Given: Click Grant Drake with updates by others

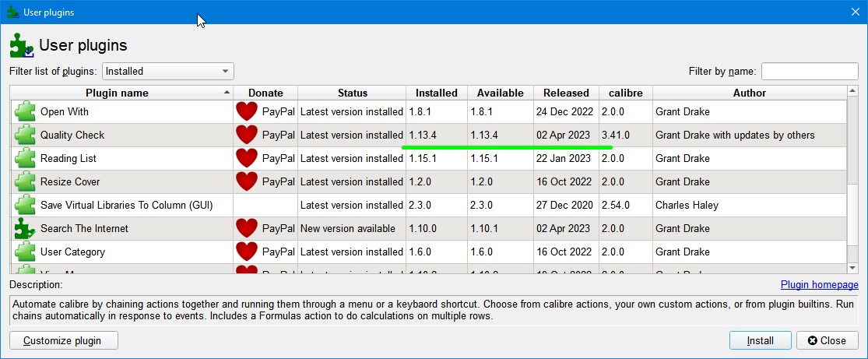Looking at the screenshot, I should coord(735,136).
